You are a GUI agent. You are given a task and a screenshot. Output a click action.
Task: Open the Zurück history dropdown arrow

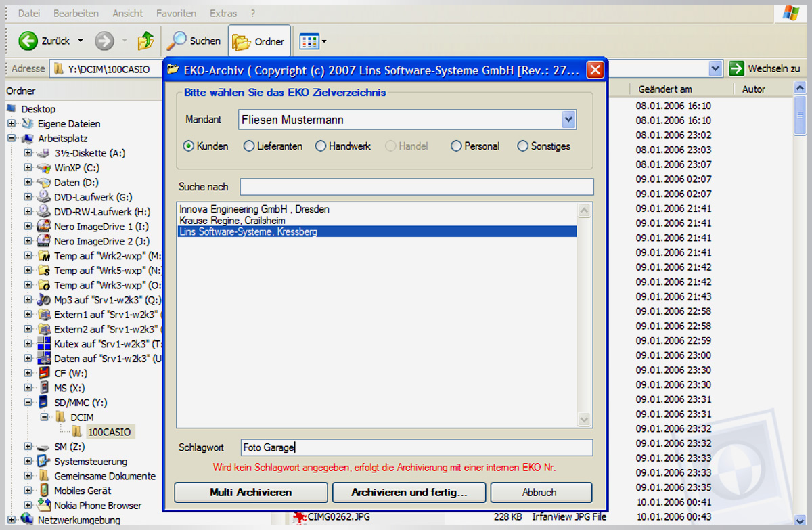tap(81, 41)
